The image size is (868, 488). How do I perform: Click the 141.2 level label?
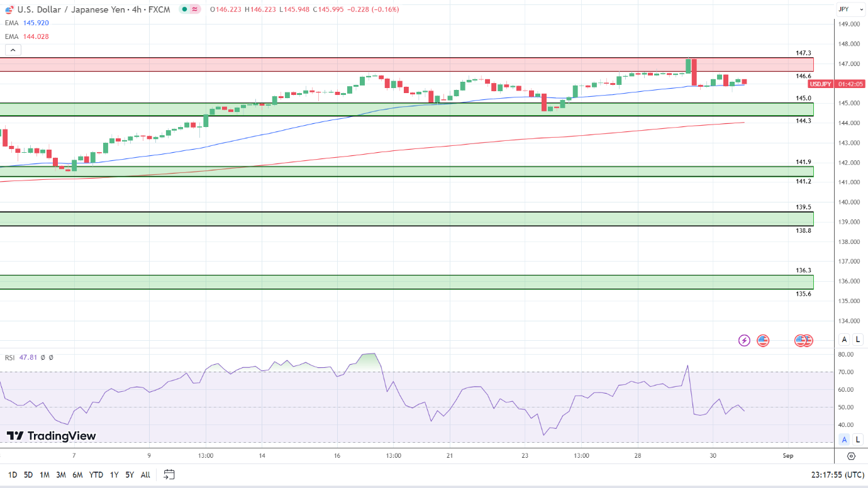(803, 182)
